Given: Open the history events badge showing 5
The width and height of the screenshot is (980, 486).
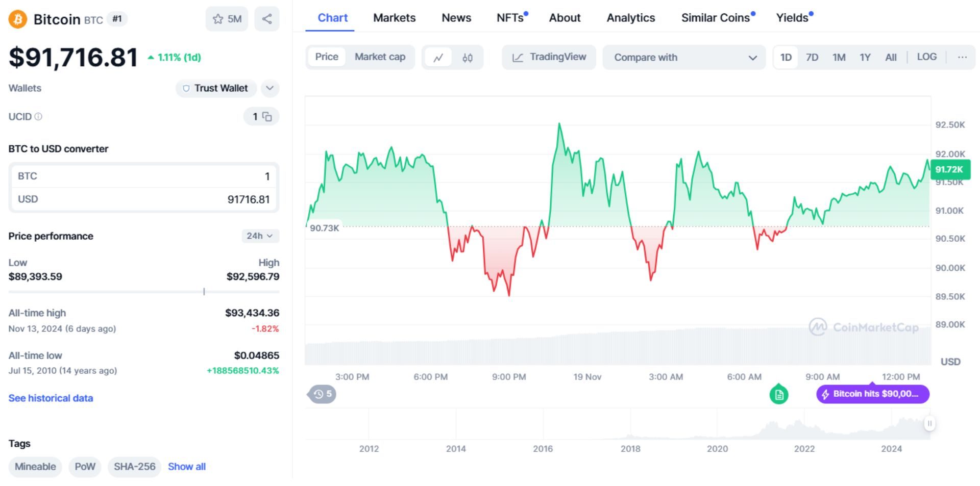Looking at the screenshot, I should (x=323, y=394).
